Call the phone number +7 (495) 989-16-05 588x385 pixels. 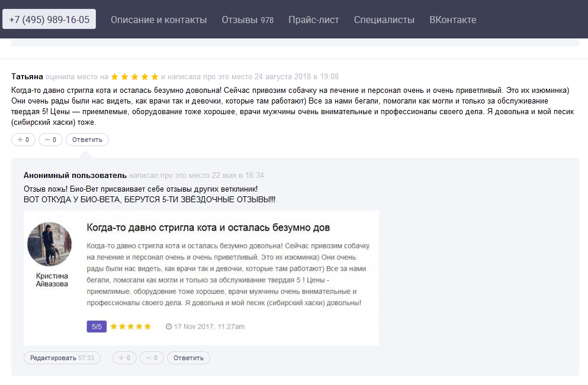click(49, 19)
